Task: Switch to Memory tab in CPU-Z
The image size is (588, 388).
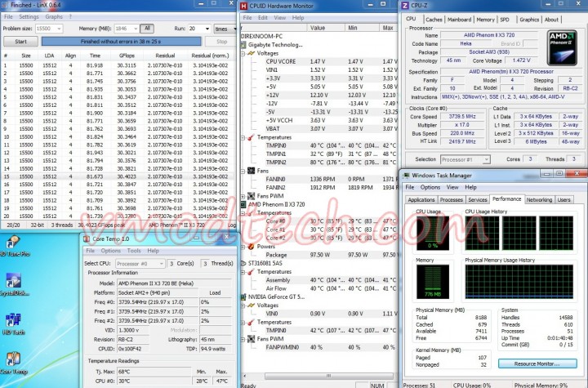Action: 485,20
